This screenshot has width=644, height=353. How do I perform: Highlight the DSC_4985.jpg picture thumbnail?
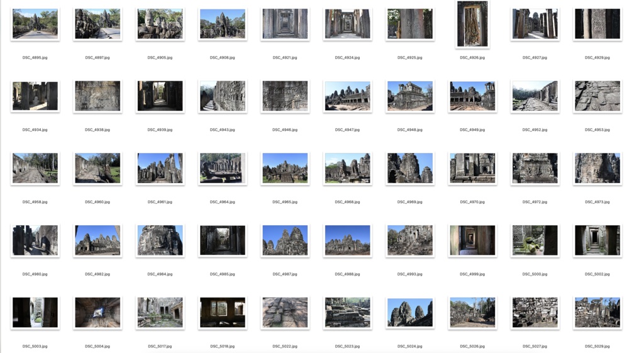click(x=222, y=240)
